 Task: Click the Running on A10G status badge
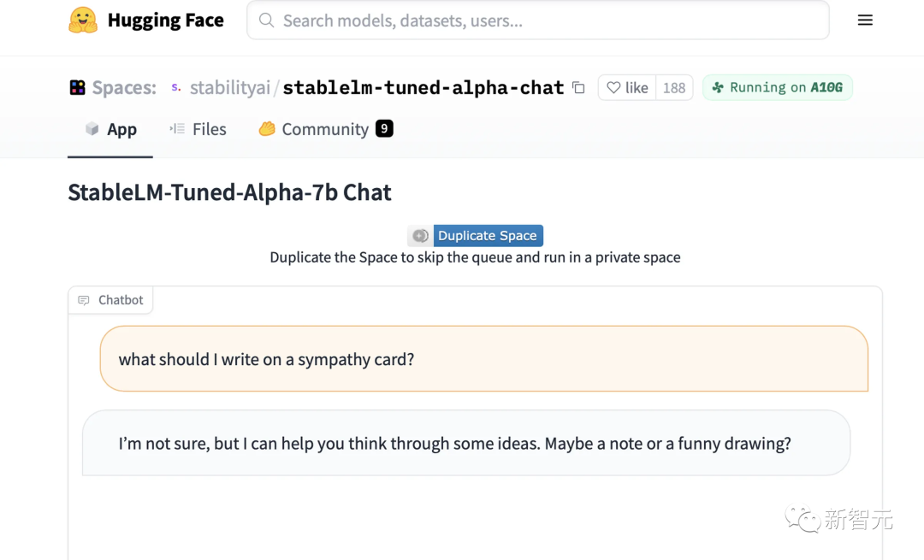777,87
